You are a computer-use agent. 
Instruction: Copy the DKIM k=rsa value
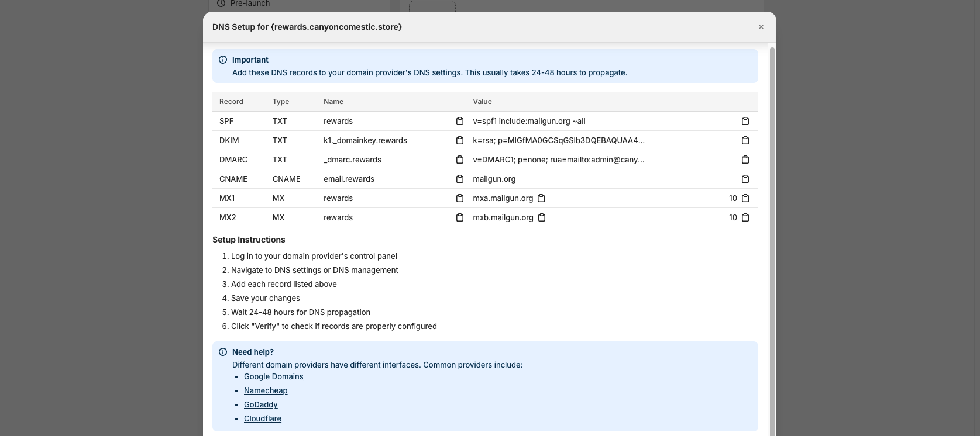(x=745, y=140)
